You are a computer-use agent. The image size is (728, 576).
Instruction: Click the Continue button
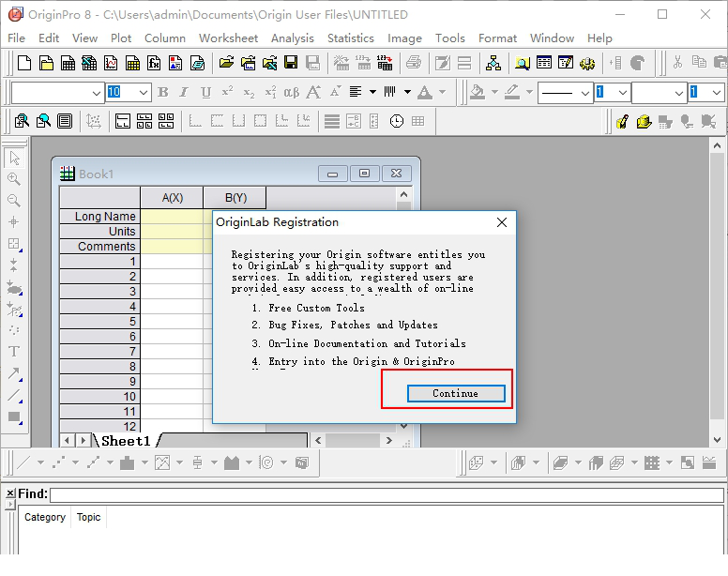pos(456,393)
